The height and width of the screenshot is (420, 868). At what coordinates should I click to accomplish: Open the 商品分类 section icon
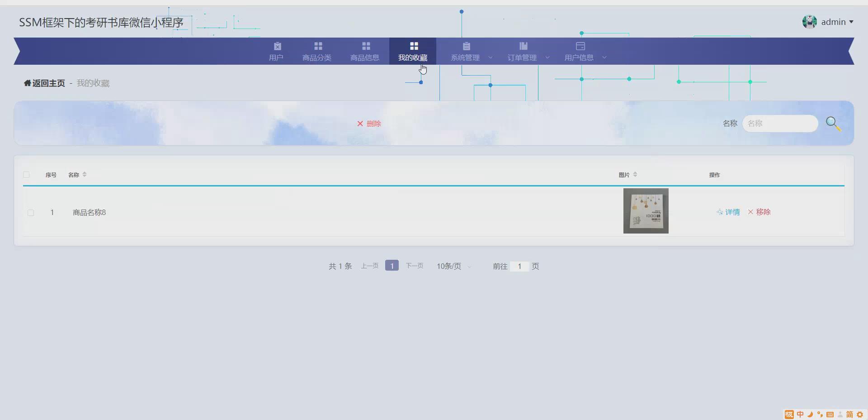point(317,45)
